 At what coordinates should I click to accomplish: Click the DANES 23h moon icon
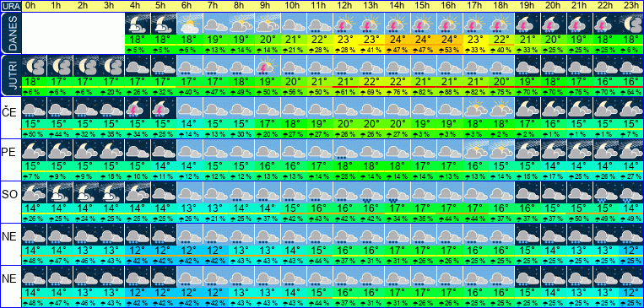click(630, 24)
